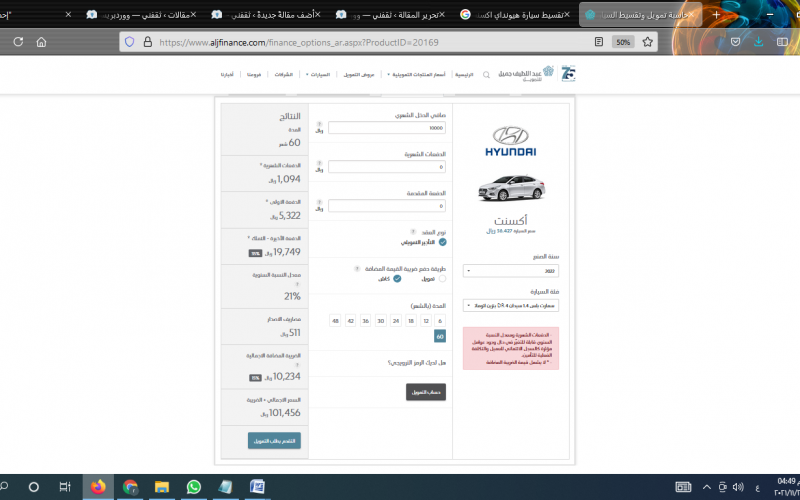
Task: Open help icon next to contract type
Action: (413, 232)
